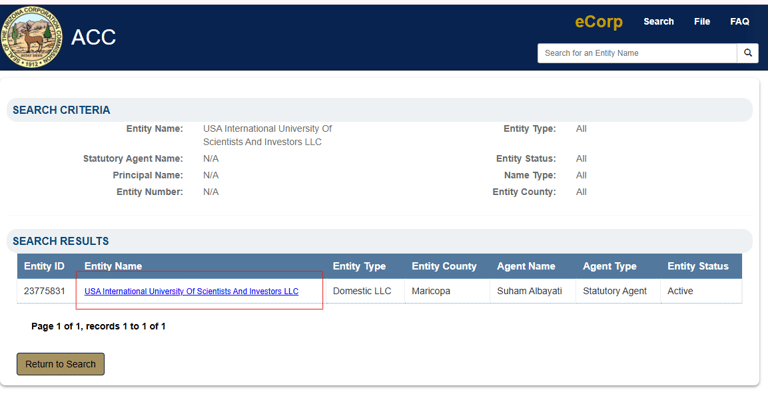Click the Arizona Corporation Commission seal logo

point(32,37)
